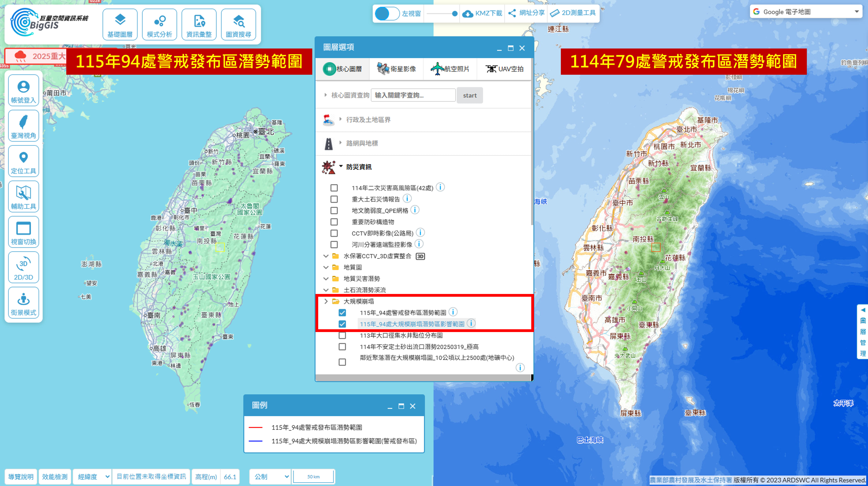Switch to the 衛星影像 tab
Viewport: 868px width, 486px height.
point(396,69)
